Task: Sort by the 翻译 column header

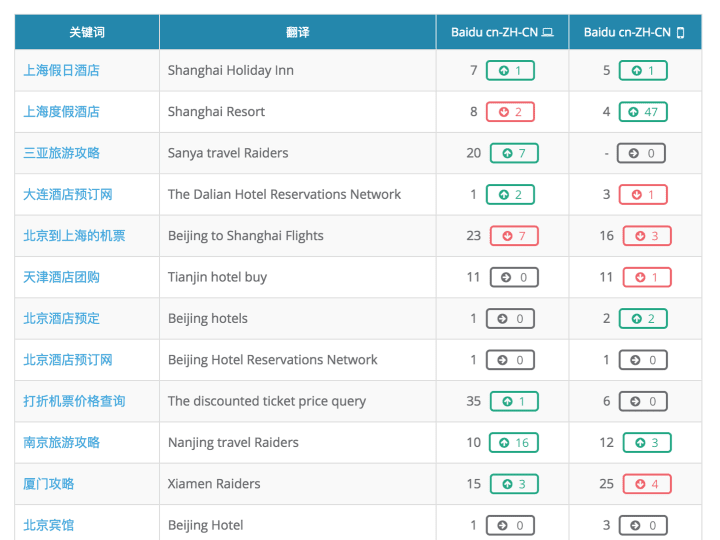Action: coord(298,32)
